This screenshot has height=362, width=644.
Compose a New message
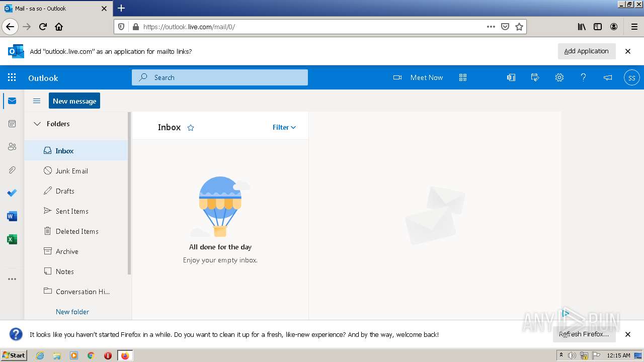[x=74, y=101]
